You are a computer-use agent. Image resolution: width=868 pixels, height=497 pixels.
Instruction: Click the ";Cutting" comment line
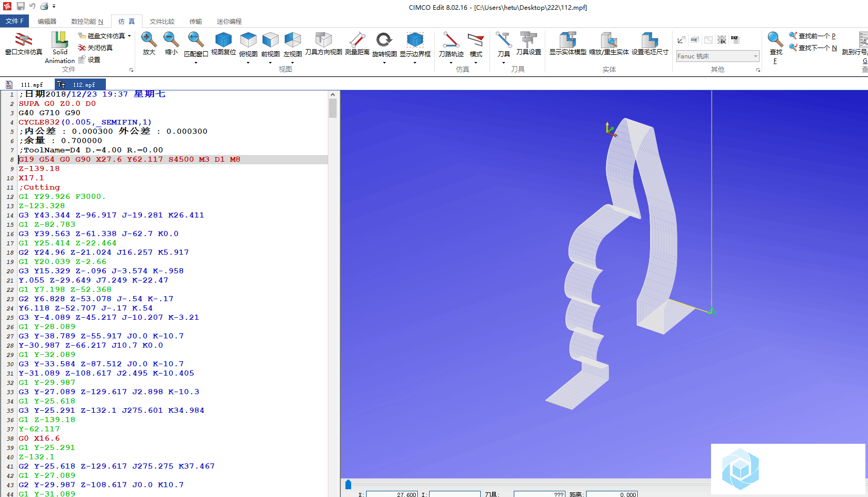pyautogui.click(x=39, y=188)
